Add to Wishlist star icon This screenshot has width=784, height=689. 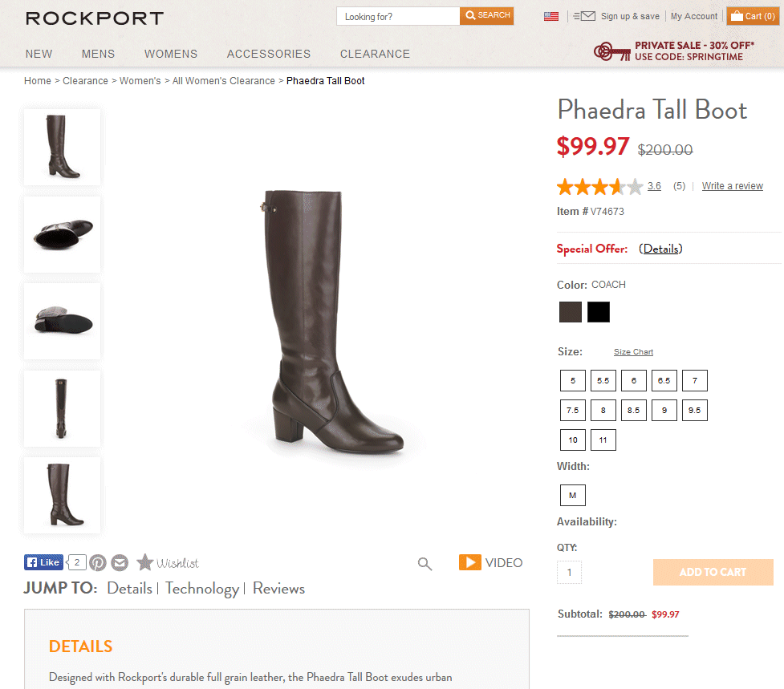click(x=144, y=562)
